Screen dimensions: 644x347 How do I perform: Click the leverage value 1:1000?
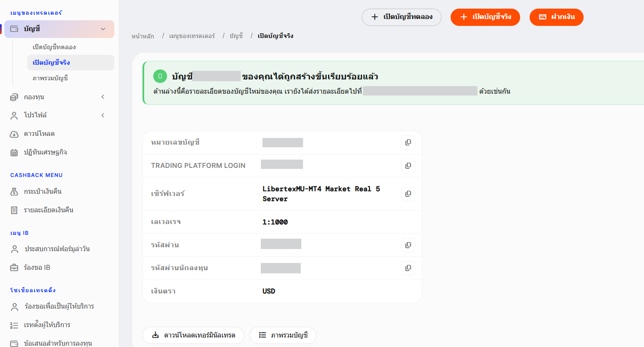point(275,222)
